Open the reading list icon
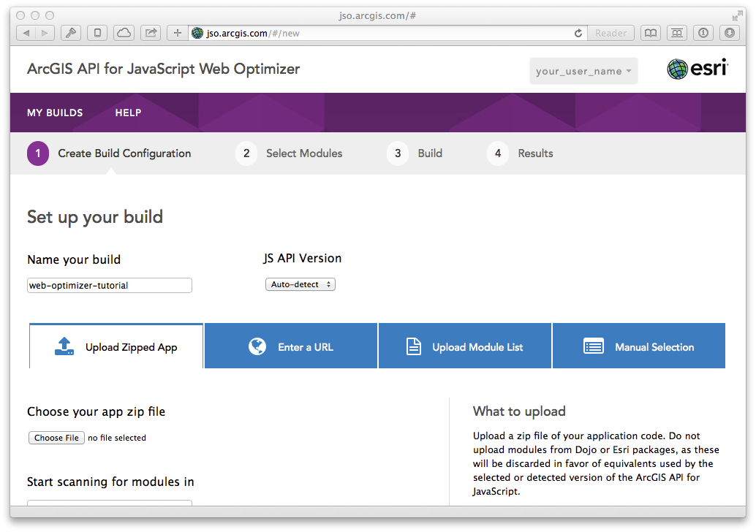 677,34
